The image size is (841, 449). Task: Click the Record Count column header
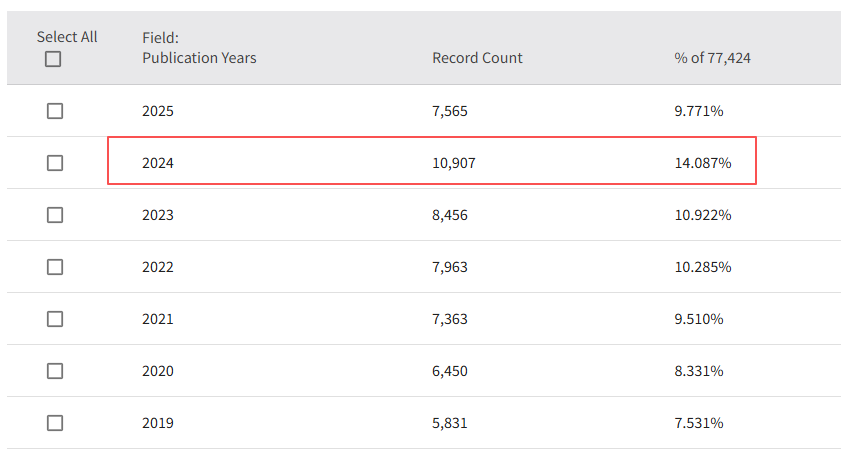pyautogui.click(x=477, y=58)
